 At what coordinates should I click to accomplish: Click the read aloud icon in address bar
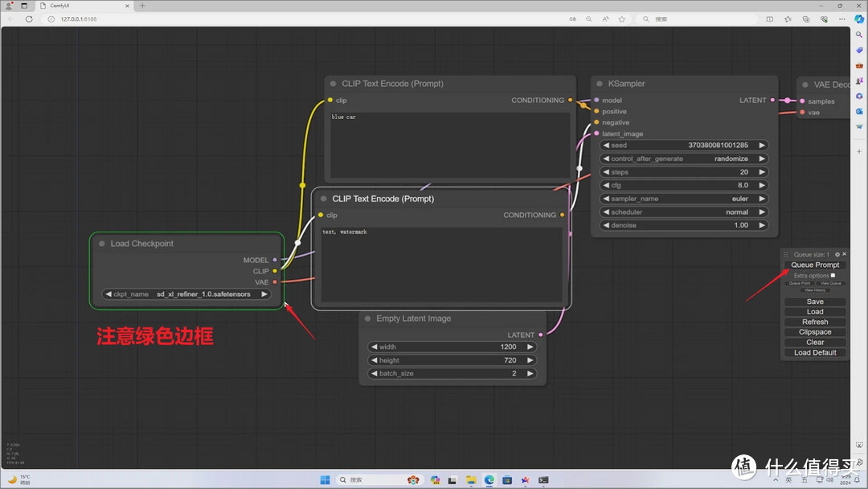(605, 18)
